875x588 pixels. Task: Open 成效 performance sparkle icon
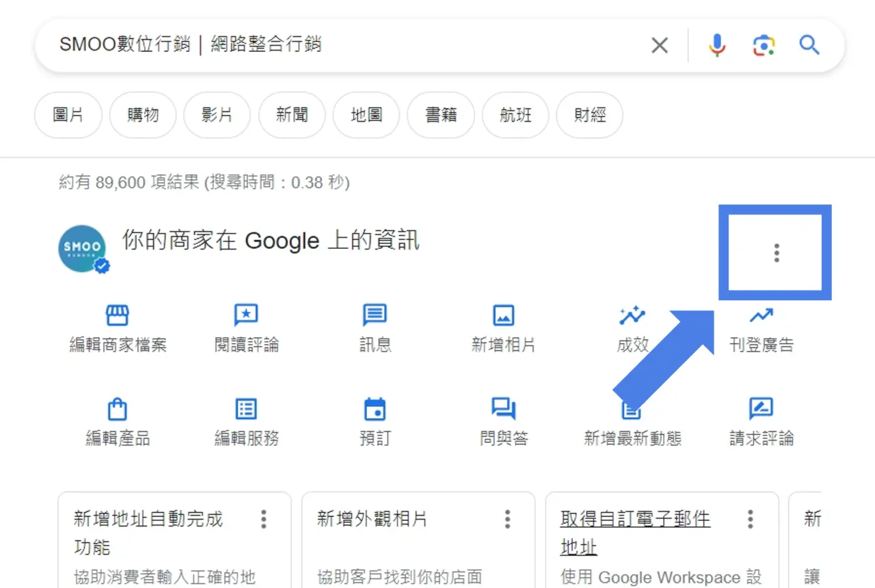pyautogui.click(x=632, y=315)
